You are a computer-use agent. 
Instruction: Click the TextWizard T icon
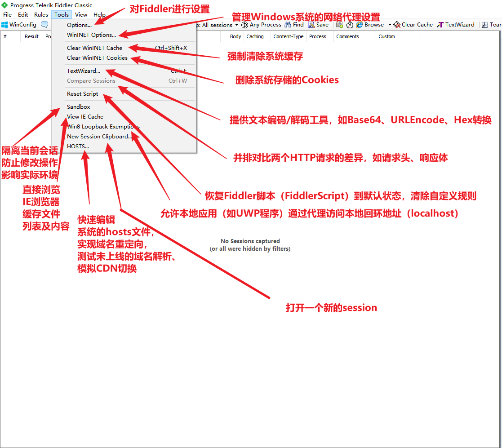click(x=440, y=25)
